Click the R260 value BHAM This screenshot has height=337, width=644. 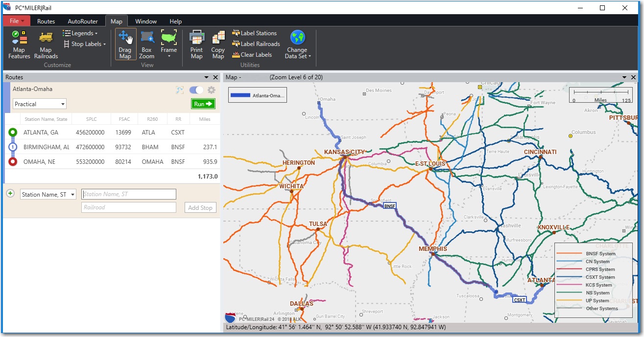150,147
